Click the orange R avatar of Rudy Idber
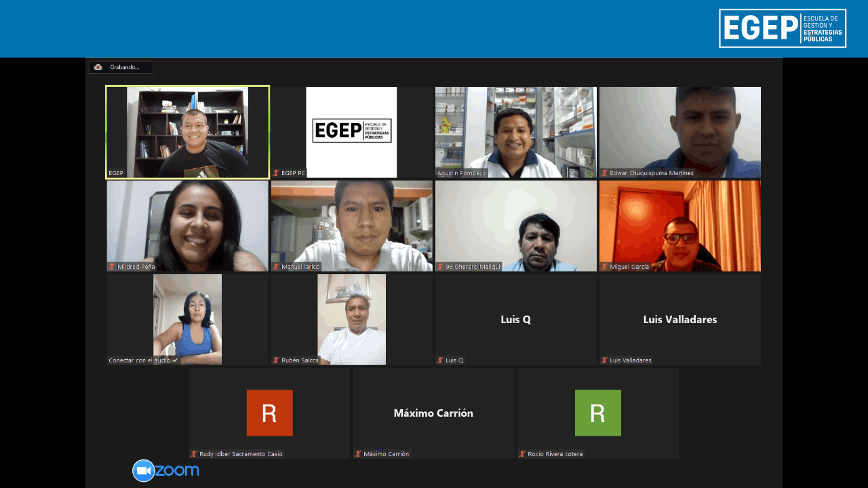Image resolution: width=868 pixels, height=488 pixels. pos(269,413)
